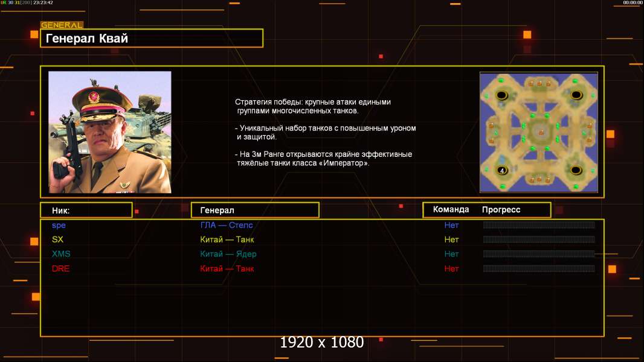Click the timer readout in the top-right corner
Image resolution: width=644 pixels, height=362 pixels.
pos(633,2)
